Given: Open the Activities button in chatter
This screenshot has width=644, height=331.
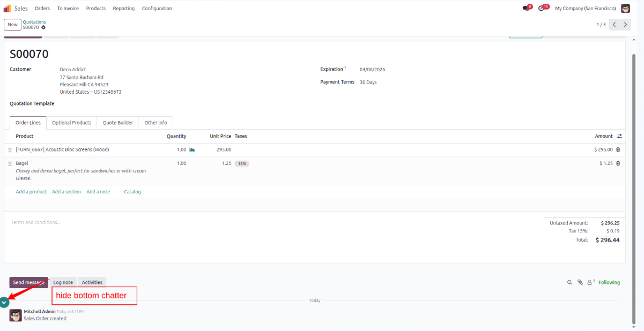Looking at the screenshot, I should point(92,282).
